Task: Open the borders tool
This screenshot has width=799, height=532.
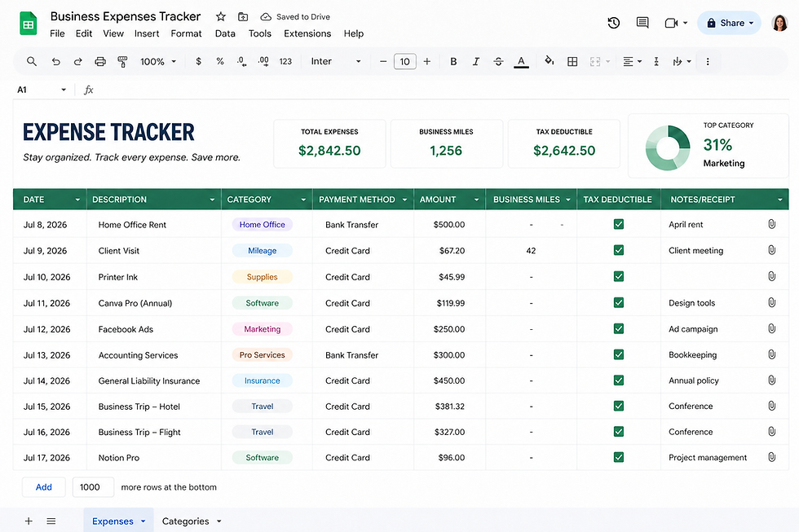Action: [x=572, y=62]
